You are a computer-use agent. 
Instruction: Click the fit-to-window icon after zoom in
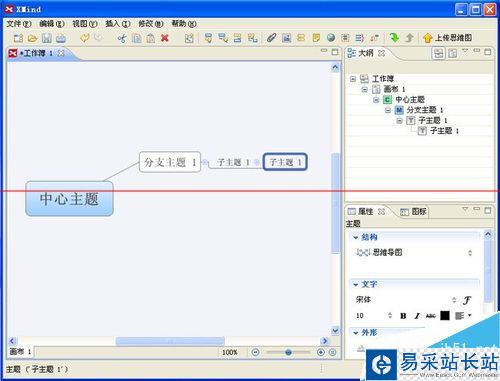(332, 352)
